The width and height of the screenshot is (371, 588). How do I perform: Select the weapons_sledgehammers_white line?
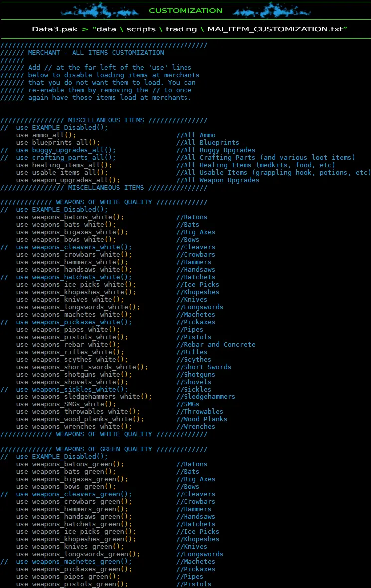tap(84, 396)
